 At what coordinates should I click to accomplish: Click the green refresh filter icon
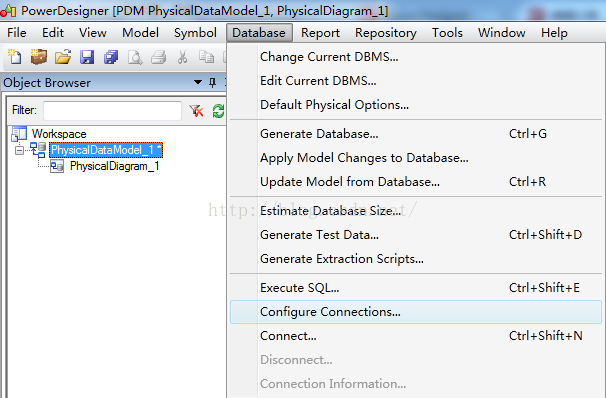[218, 111]
